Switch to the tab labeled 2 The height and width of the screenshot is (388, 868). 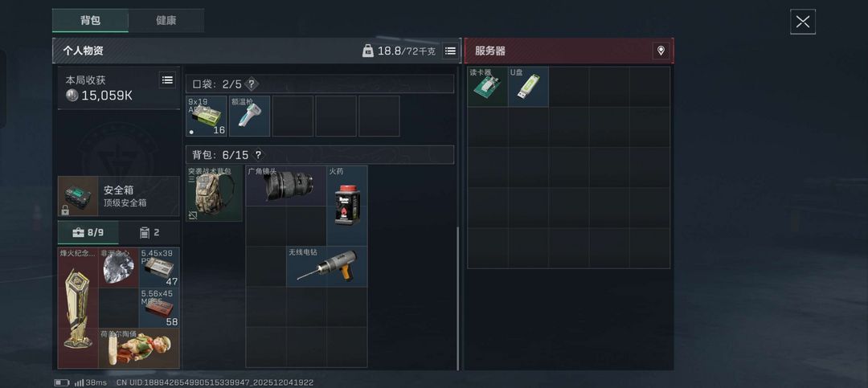coord(149,232)
